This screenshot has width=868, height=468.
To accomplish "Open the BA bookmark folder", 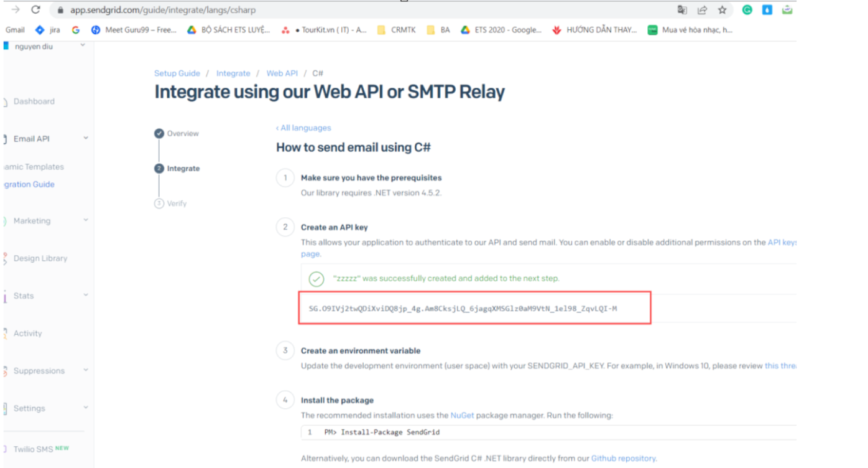I will point(438,30).
